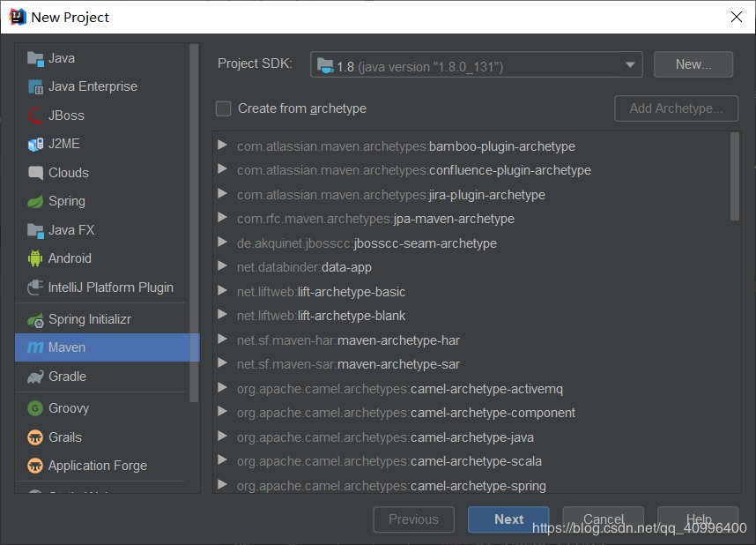The height and width of the screenshot is (545, 756).
Task: Click the Clouds speech-bubble icon
Action: tap(35, 173)
